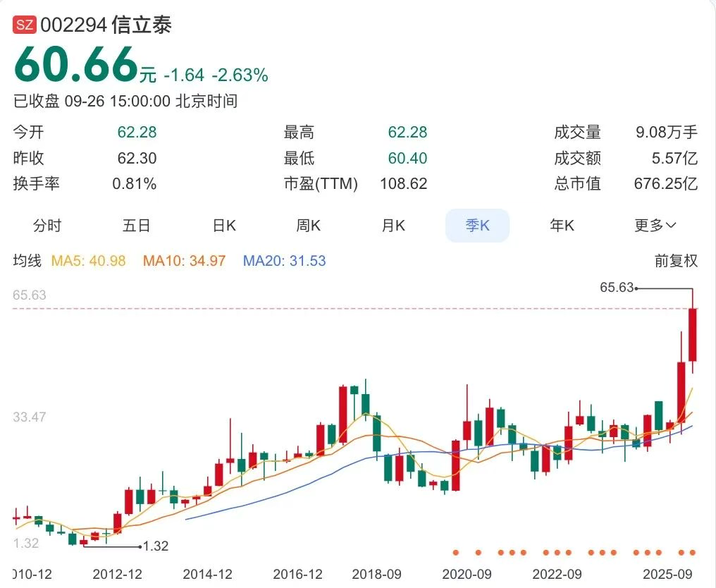Click the highlighted 季K tab
The height and width of the screenshot is (588, 716).
coord(477,226)
